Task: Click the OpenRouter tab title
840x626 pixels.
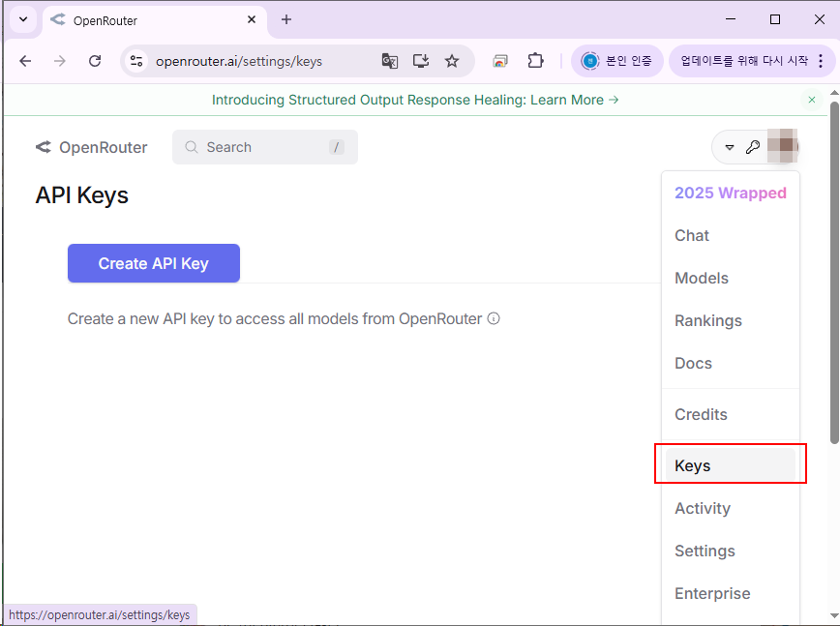Action: [105, 21]
